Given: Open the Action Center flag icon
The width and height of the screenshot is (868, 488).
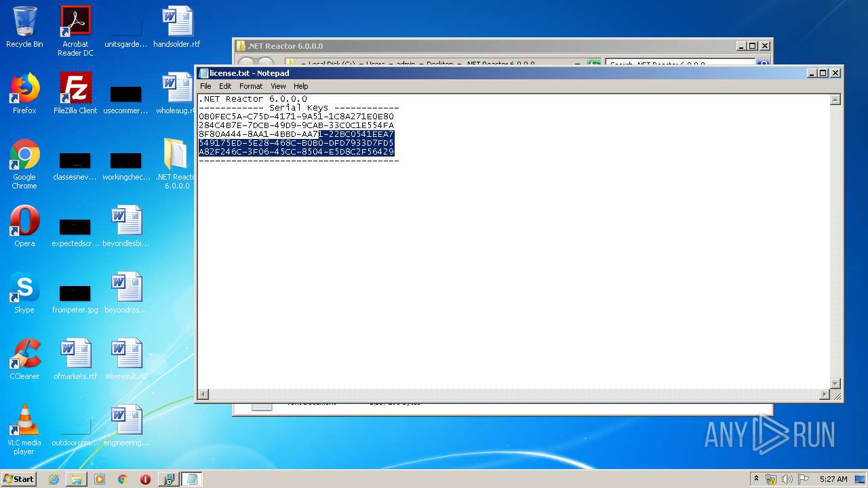Looking at the screenshot, I should tap(804, 479).
